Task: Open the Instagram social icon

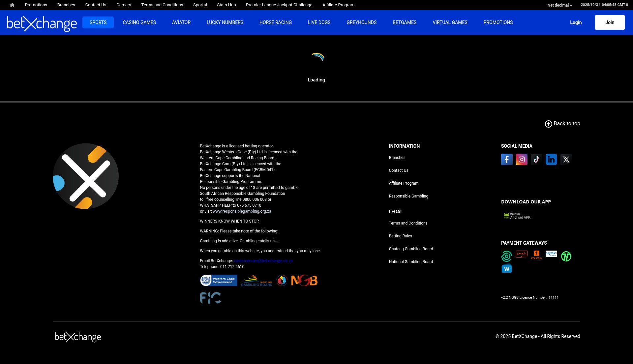Action: click(522, 160)
